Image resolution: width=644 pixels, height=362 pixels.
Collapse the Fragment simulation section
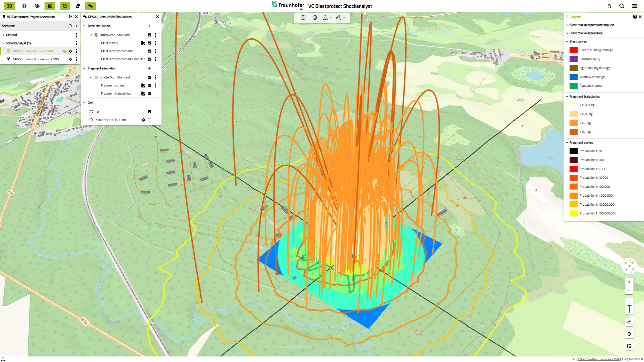tap(84, 68)
